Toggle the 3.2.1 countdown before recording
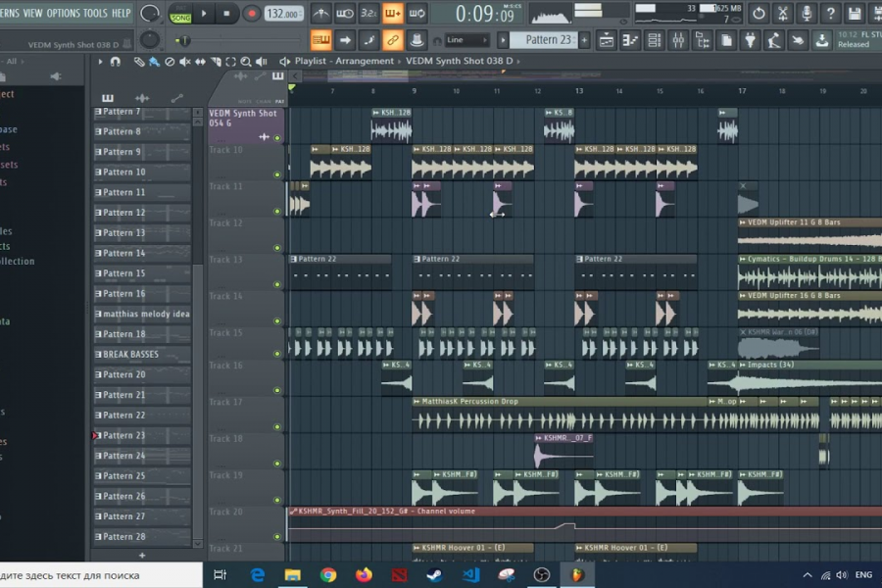This screenshot has height=588, width=882. click(368, 14)
